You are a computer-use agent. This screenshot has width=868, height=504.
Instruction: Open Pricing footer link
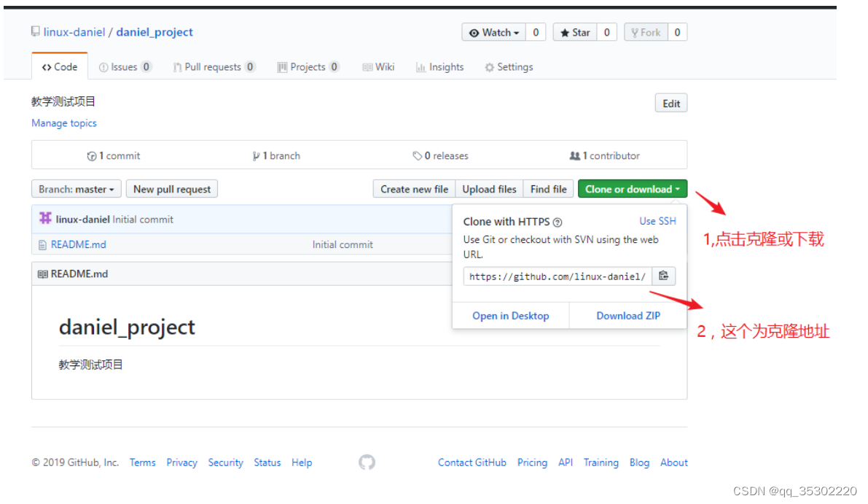coord(532,462)
